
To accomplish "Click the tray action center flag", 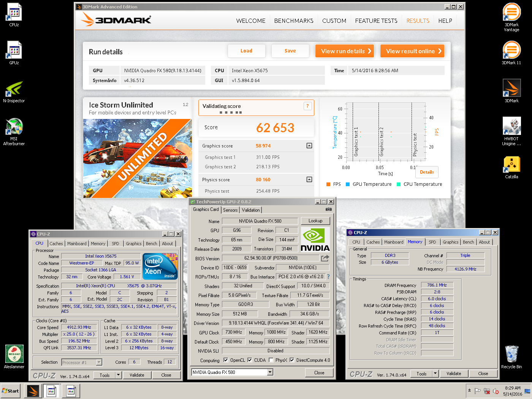I will 478,391.
